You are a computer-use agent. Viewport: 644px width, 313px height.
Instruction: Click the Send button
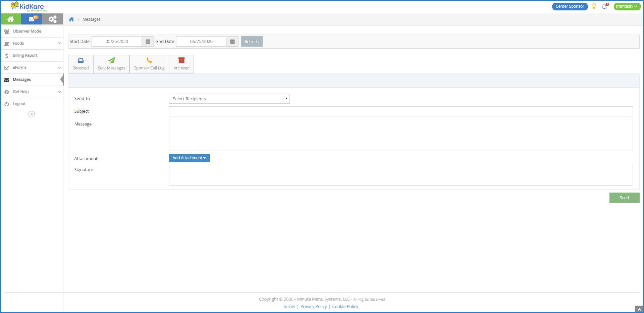(624, 198)
